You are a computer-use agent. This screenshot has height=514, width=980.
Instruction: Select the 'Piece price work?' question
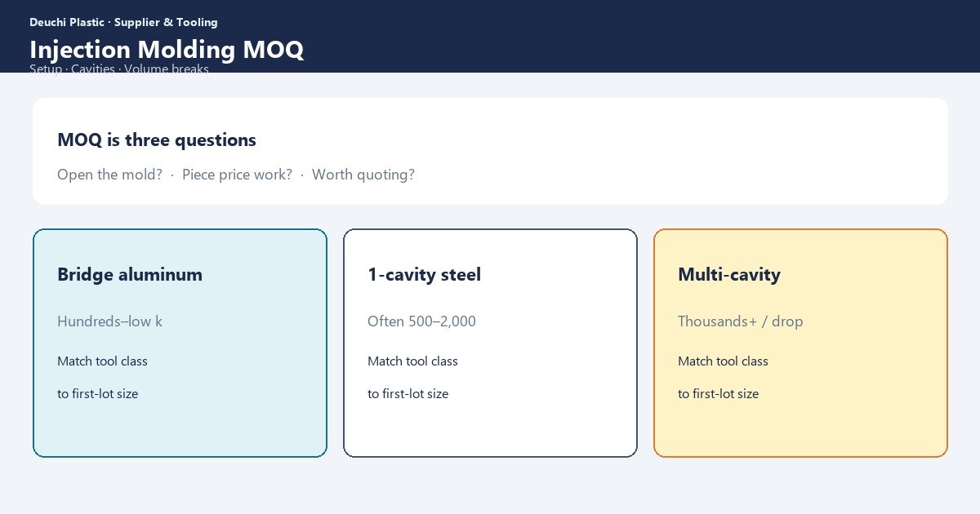(237, 175)
